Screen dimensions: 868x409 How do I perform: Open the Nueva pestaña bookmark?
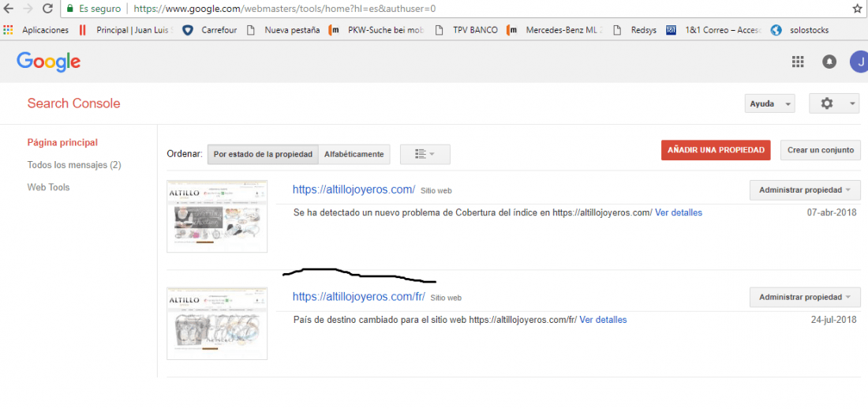click(282, 30)
